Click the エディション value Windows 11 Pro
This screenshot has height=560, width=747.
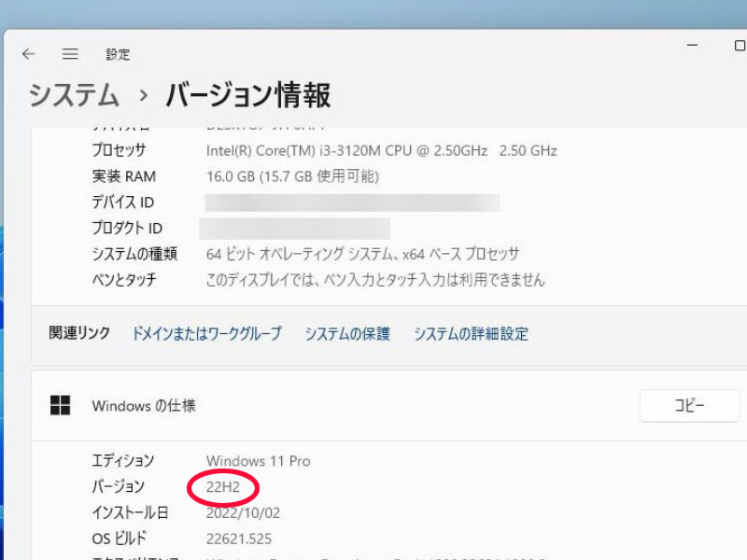(259, 460)
